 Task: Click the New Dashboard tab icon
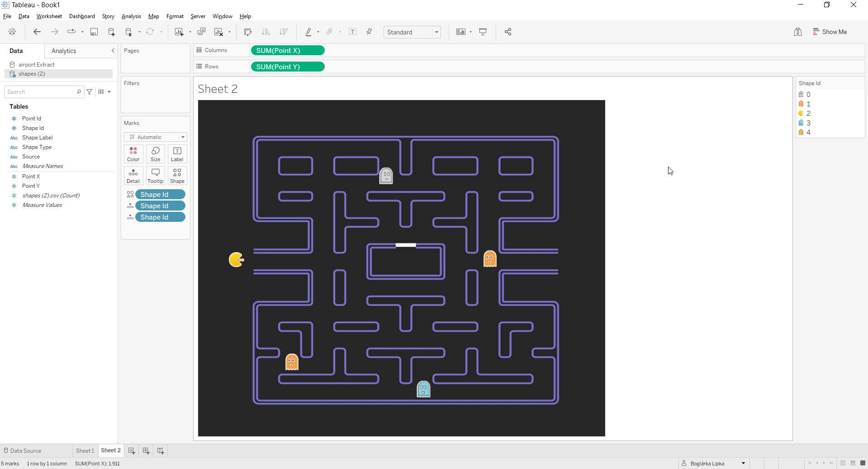point(146,450)
